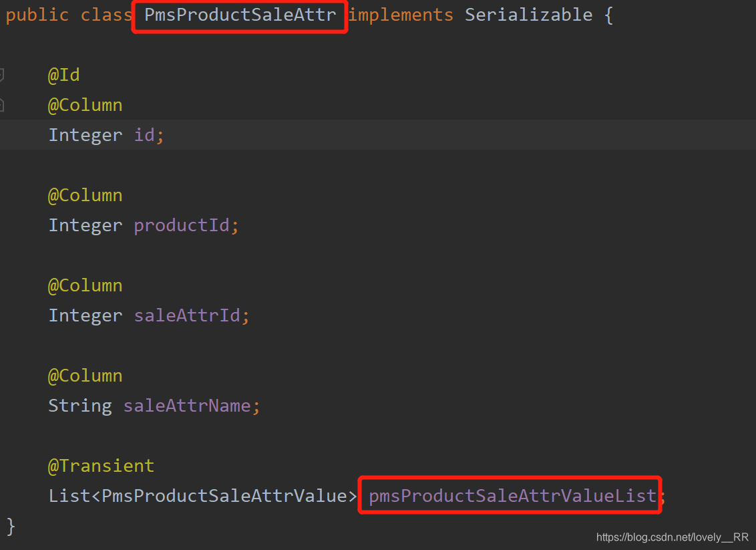The width and height of the screenshot is (756, 550).
Task: Click the @Column annotation above productId
Action: pos(85,195)
